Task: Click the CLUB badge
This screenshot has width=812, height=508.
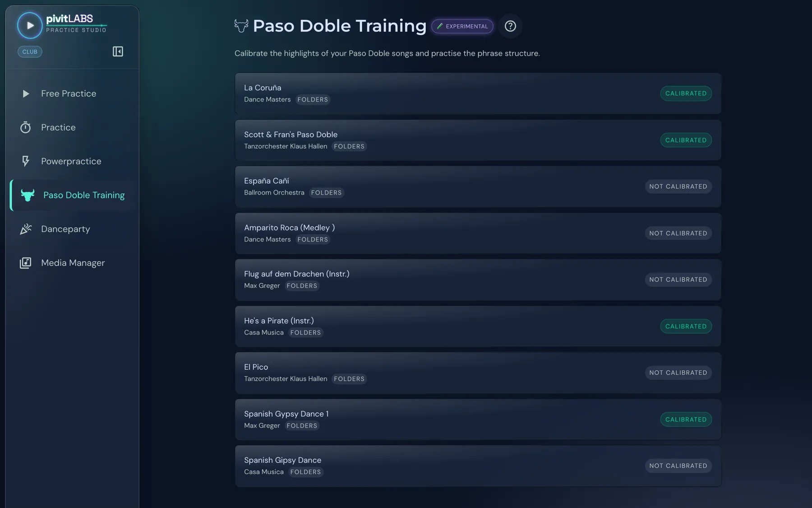Action: pyautogui.click(x=30, y=51)
